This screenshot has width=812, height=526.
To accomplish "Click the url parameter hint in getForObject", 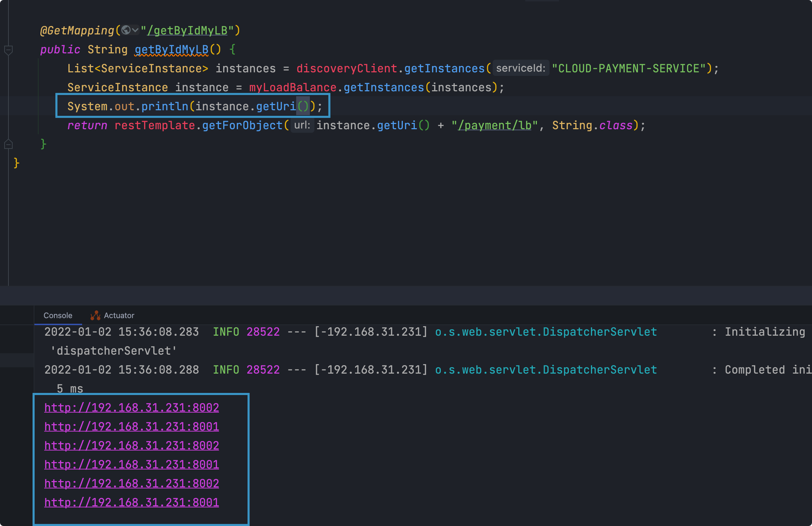I will pyautogui.click(x=302, y=125).
